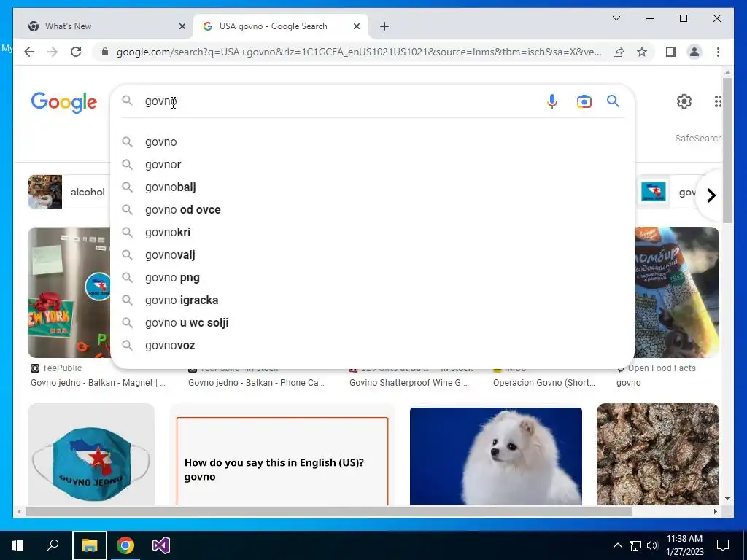Open the white fluffy dog image
The image size is (747, 560).
495,456
